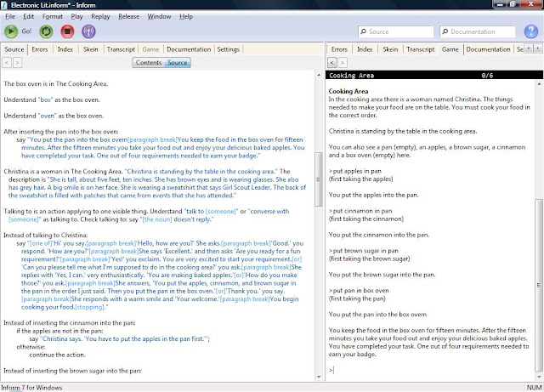544x392 pixels.
Task: Click the green Replay circular arrow icon
Action: [46, 31]
